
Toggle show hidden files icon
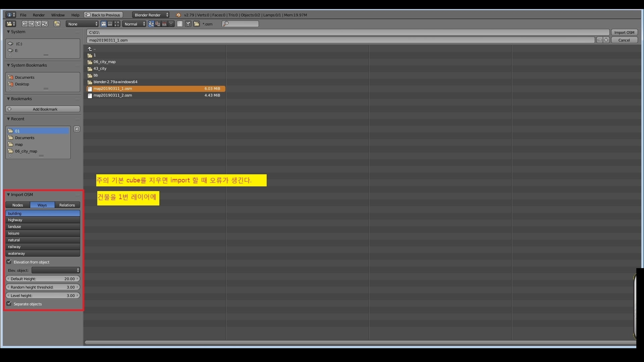[180, 24]
